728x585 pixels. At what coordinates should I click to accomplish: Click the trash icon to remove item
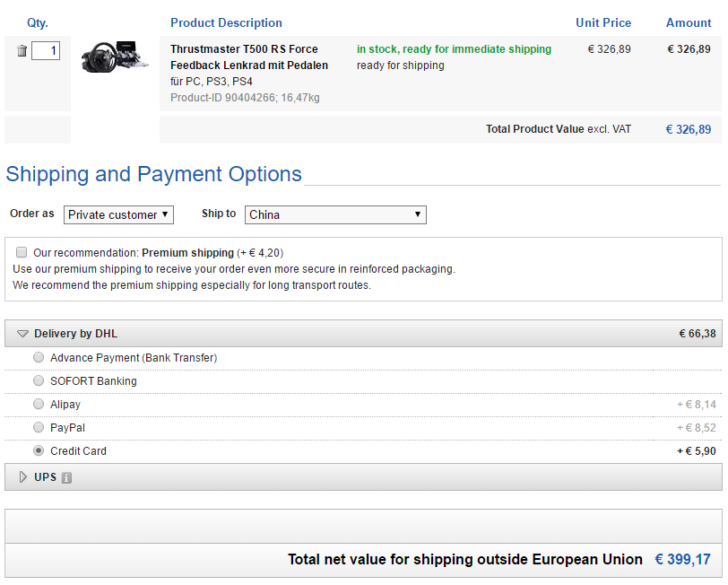22,51
